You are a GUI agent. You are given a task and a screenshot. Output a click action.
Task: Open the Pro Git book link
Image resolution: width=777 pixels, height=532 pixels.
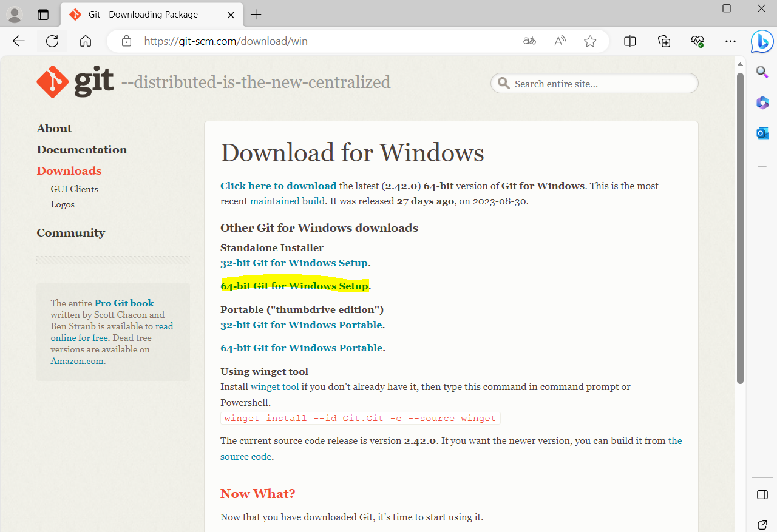point(124,303)
